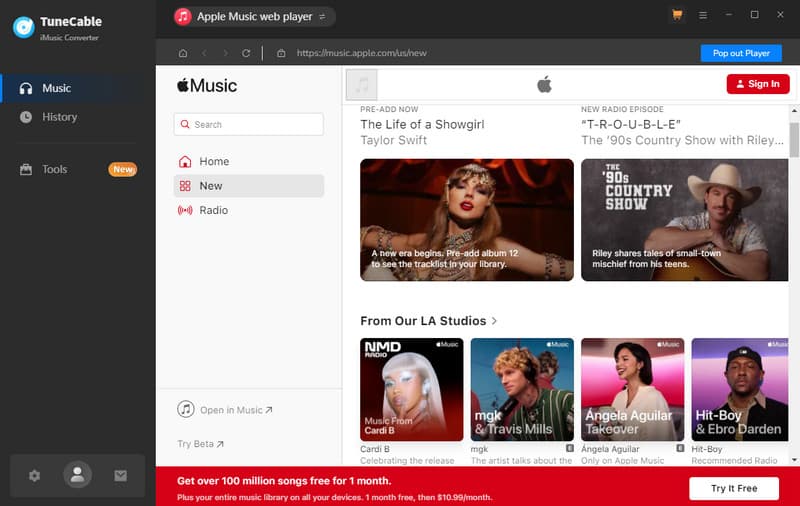Screen dimensions: 800x506
Task: Open Radio in Apple Music sidebar
Action: coord(249,210)
